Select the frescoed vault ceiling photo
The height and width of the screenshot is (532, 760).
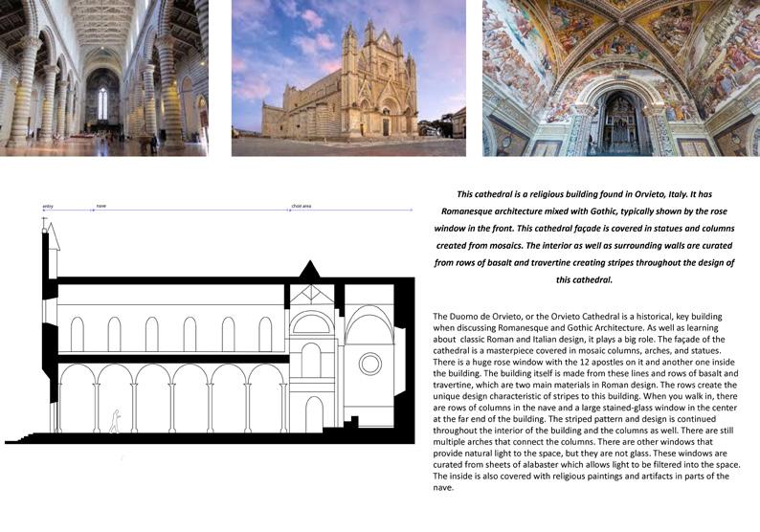click(x=621, y=78)
